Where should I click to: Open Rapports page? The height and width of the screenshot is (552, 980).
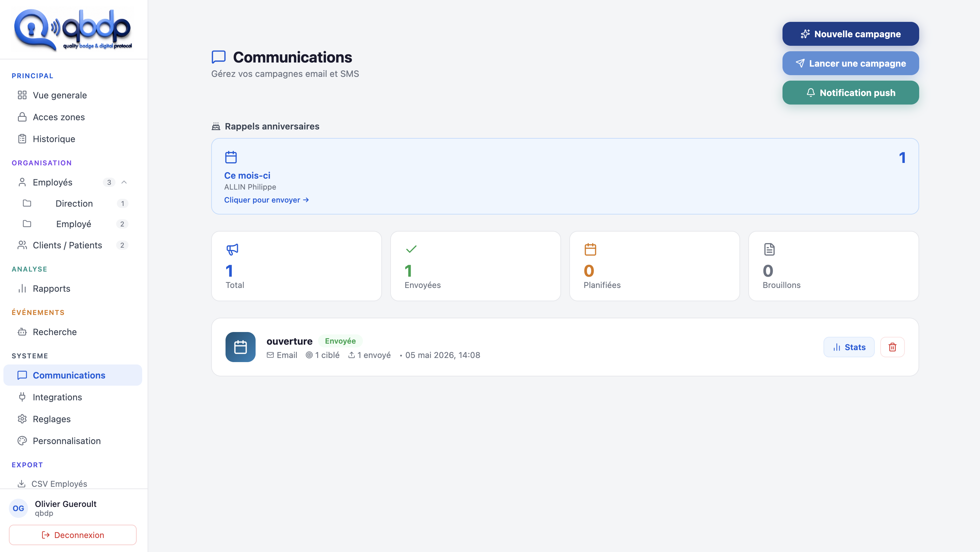(73, 288)
